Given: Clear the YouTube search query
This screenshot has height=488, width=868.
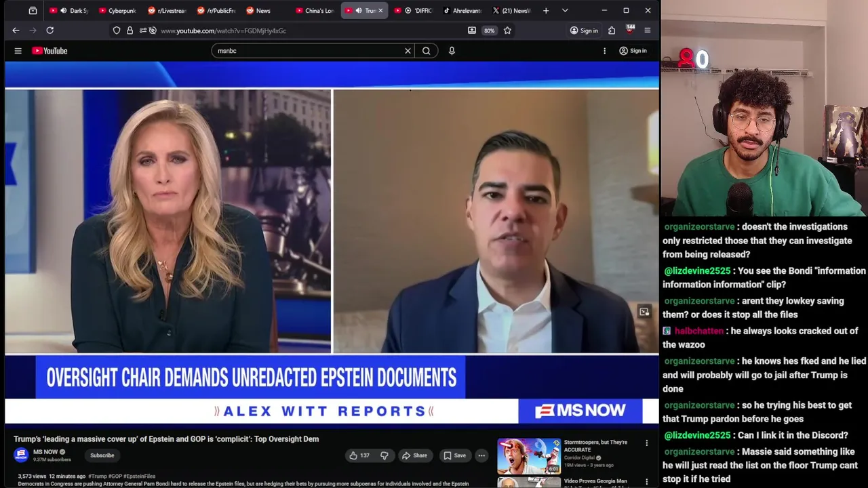Looking at the screenshot, I should [408, 51].
